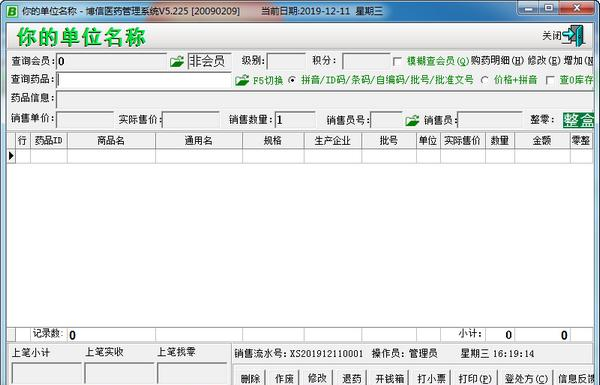600x385 pixels.
Task: Click the green B application icon in title bar
Action: pyautogui.click(x=12, y=11)
